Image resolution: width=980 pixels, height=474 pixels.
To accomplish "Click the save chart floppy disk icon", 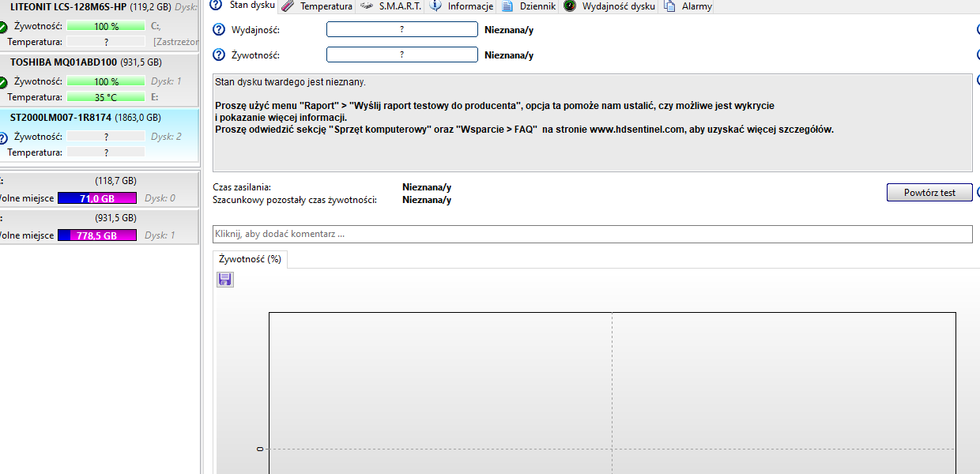I will pos(225,280).
